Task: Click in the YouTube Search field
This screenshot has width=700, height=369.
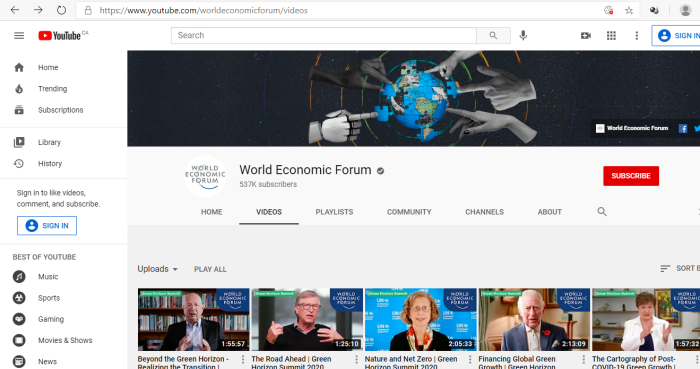Action: (x=324, y=36)
